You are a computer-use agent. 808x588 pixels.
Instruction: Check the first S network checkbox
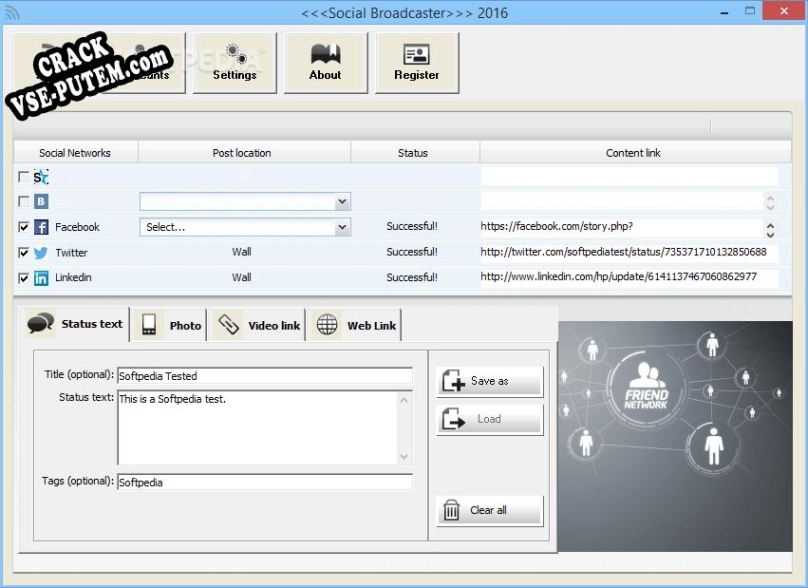(23, 177)
